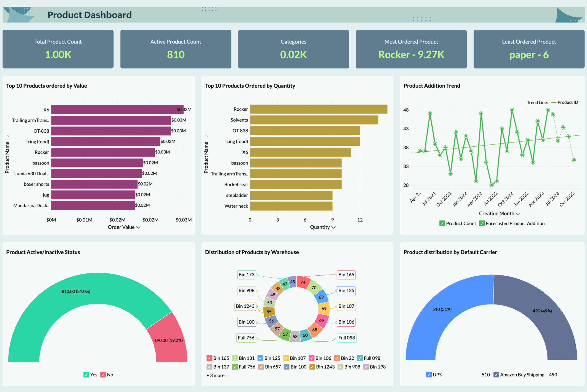Click the donut slice labeled 45
The image size is (587, 392).
click(x=292, y=282)
